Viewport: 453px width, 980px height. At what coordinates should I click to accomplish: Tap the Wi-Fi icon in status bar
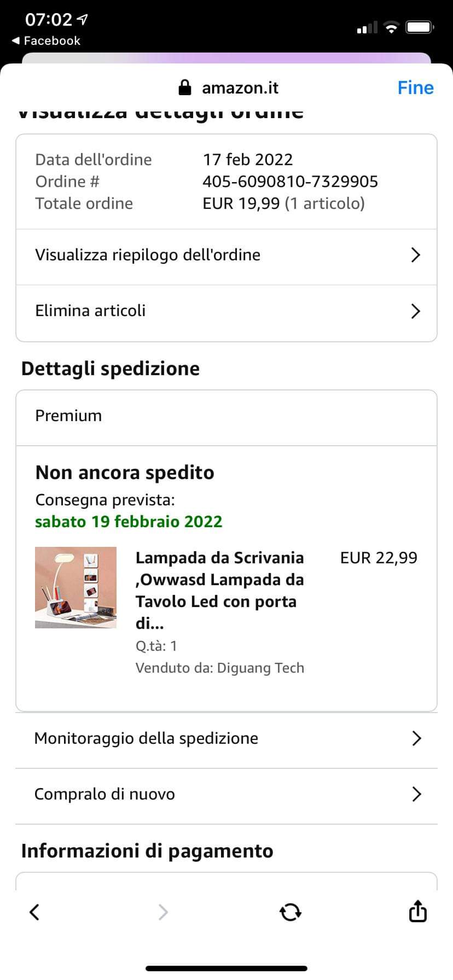391,27
